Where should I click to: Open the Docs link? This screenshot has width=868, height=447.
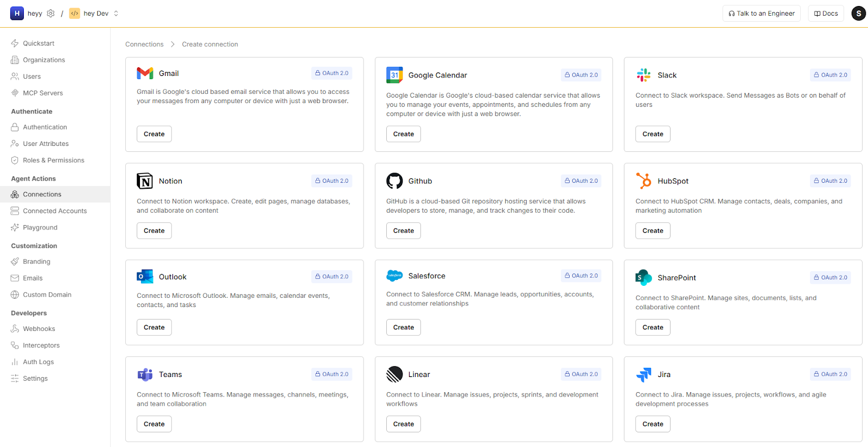[826, 14]
